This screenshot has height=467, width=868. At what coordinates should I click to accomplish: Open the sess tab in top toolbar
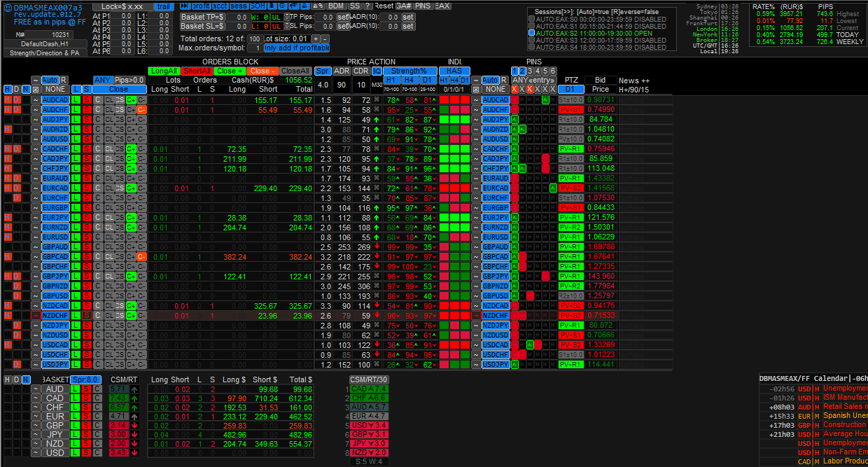point(239,6)
